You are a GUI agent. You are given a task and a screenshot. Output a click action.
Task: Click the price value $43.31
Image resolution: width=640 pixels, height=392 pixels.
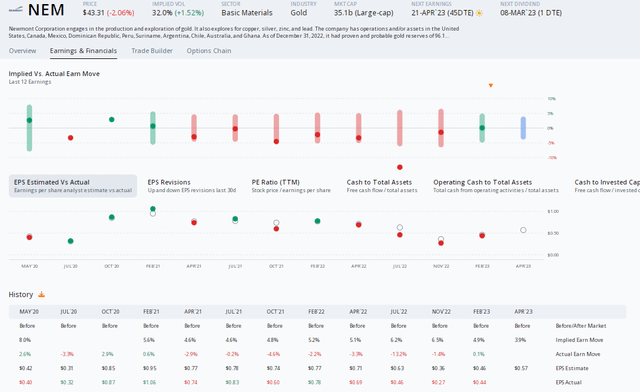[x=93, y=13]
